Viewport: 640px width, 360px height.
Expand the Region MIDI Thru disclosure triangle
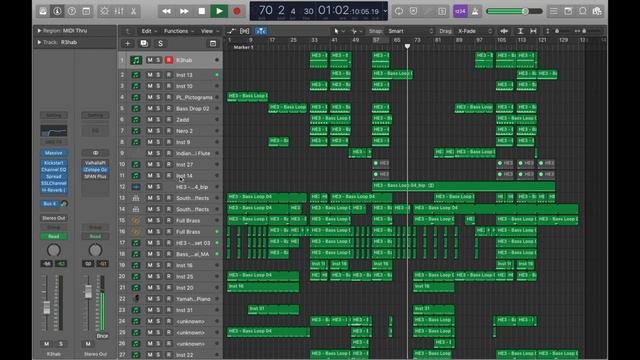(x=39, y=31)
